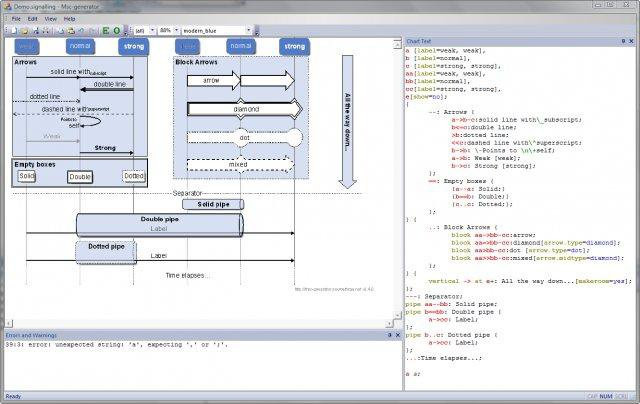Click the Open folder toolbar icon
The width and height of the screenshot is (640, 404).
(x=24, y=31)
